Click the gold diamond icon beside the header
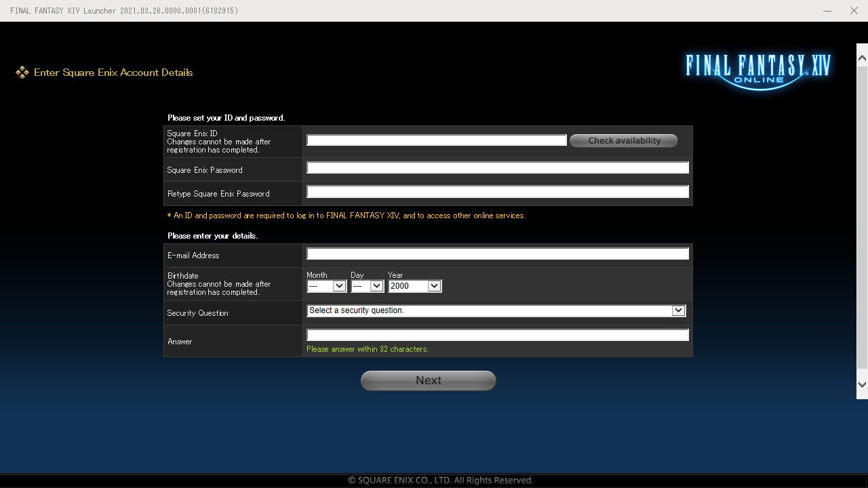The width and height of the screenshot is (868, 488). (22, 72)
